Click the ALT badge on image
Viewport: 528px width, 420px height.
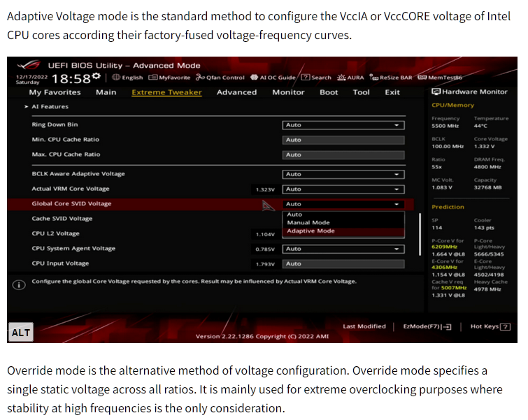[x=21, y=332]
